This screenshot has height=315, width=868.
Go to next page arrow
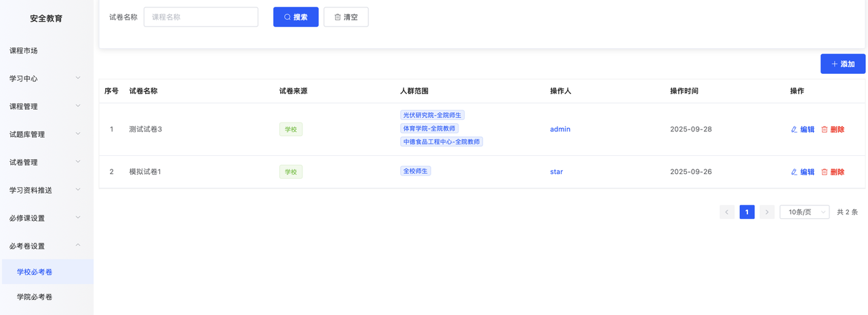(x=767, y=212)
